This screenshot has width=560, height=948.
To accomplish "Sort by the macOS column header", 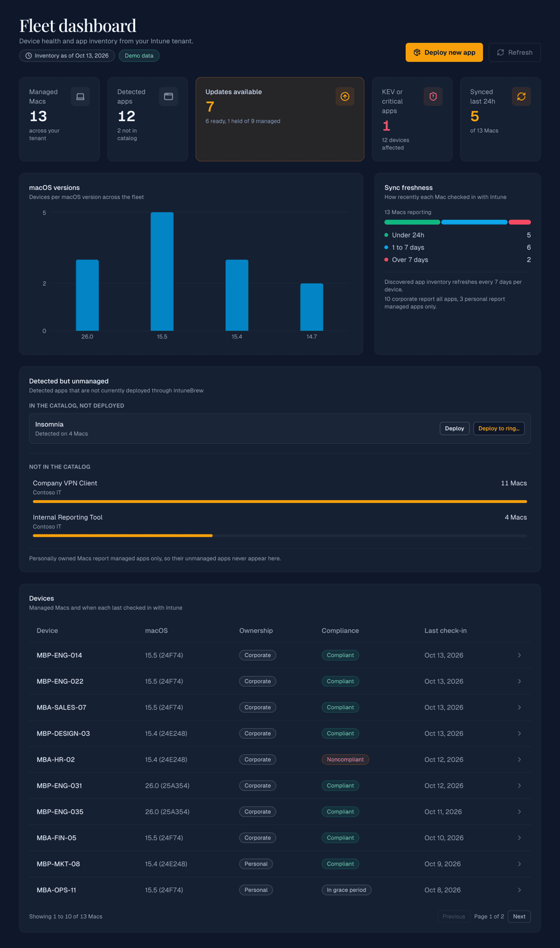I will (156, 630).
